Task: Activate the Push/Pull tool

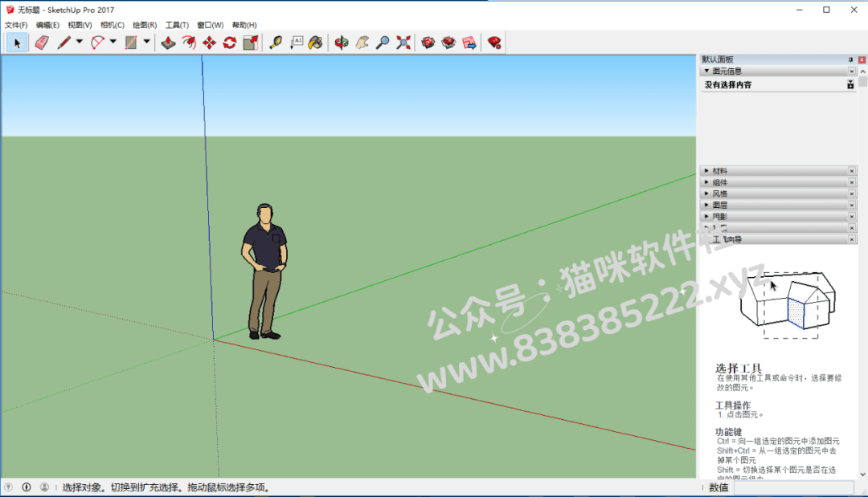Action: [168, 43]
